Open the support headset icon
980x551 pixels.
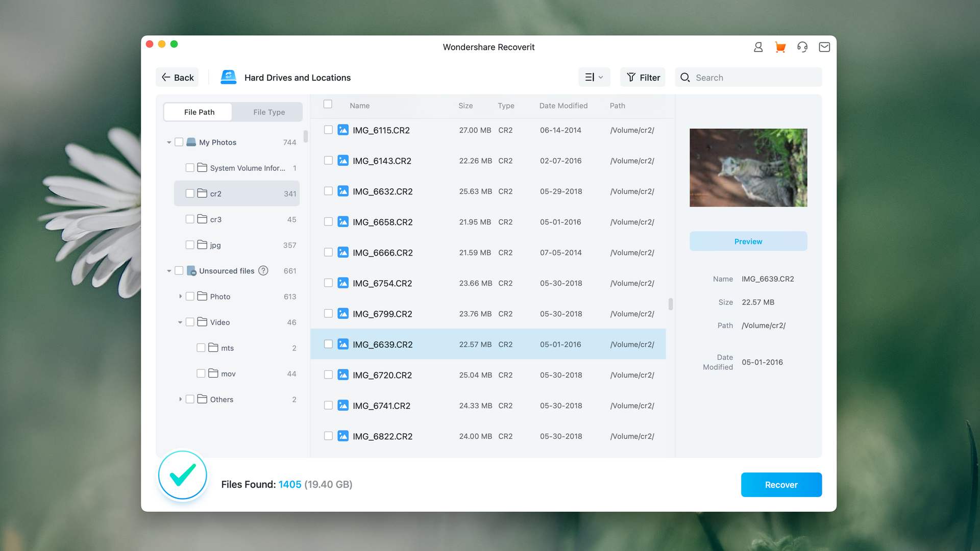pos(802,47)
